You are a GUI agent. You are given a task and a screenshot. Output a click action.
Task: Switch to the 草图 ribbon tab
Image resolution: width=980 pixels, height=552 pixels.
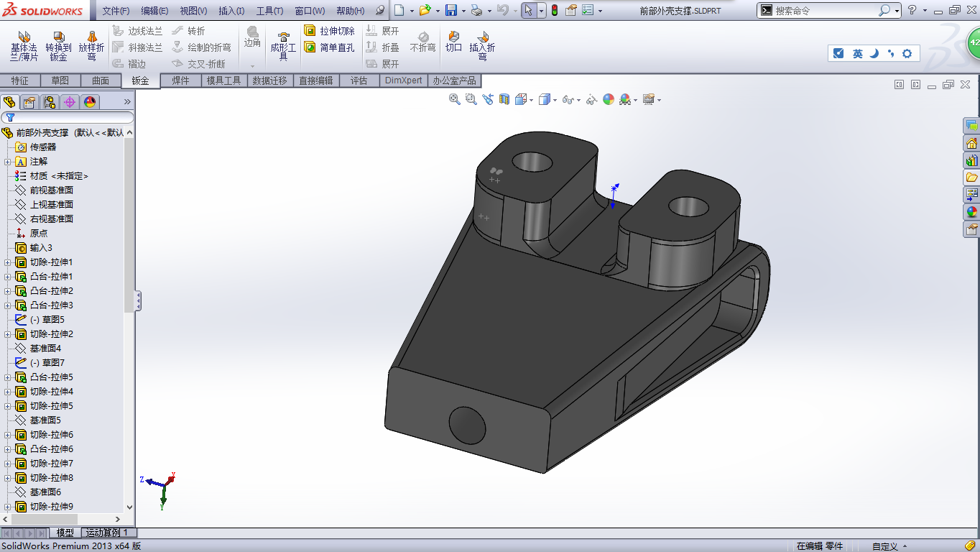point(60,80)
